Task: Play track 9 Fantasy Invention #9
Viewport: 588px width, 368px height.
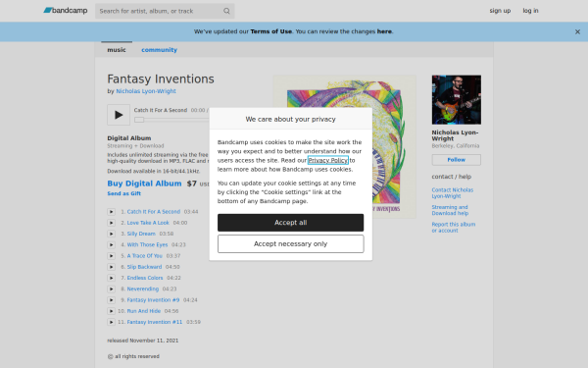Action: (x=112, y=300)
